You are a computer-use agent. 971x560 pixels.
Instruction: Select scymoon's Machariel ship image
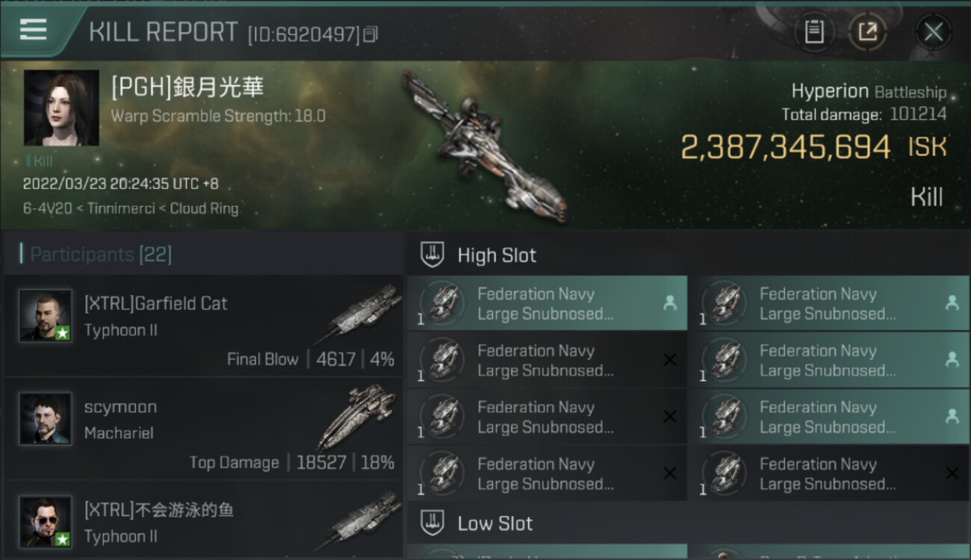click(359, 417)
